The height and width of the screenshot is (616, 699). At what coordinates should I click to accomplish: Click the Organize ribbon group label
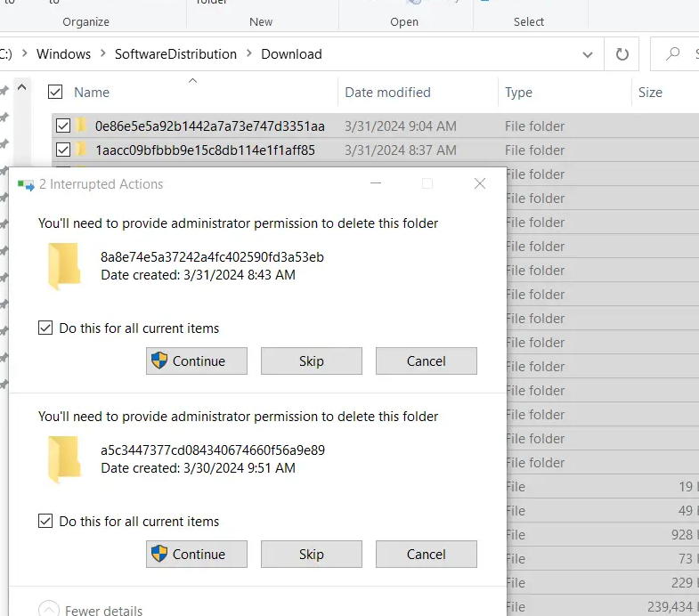click(x=86, y=22)
